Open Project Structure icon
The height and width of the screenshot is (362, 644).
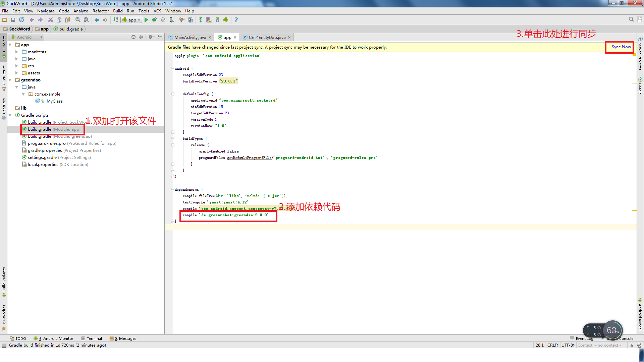(x=190, y=20)
